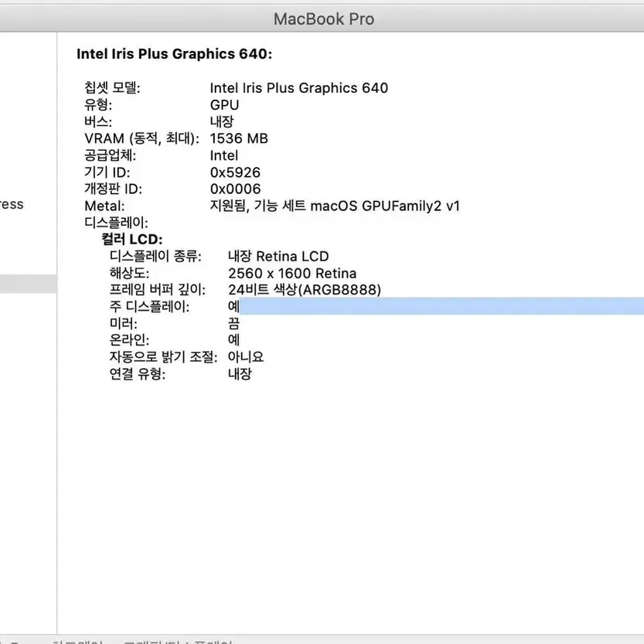Click the '온라인:' label
Screen dimensions: 644x644
pos(129,339)
